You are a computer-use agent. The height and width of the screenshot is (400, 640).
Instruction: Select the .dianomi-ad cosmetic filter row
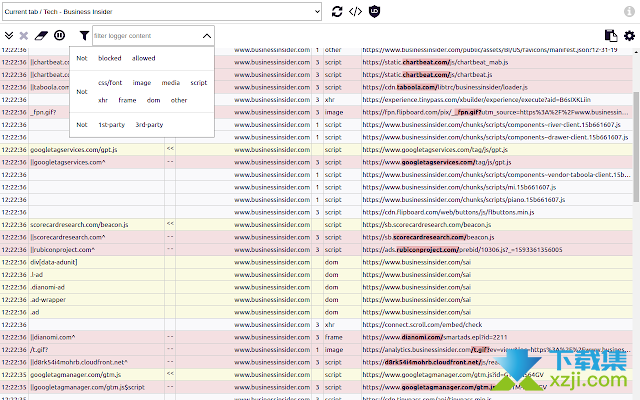(x=47, y=287)
